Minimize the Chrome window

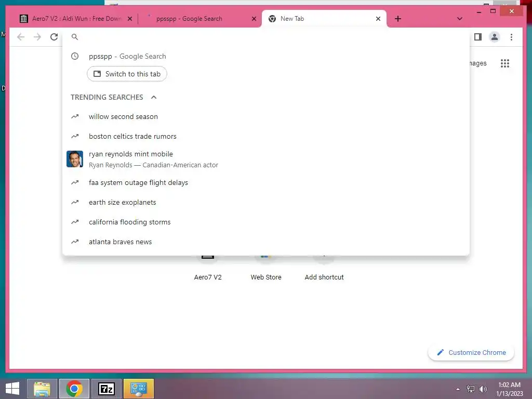478,12
